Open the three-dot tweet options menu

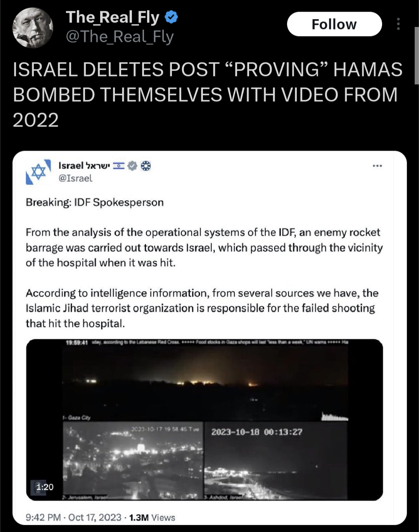pyautogui.click(x=398, y=24)
